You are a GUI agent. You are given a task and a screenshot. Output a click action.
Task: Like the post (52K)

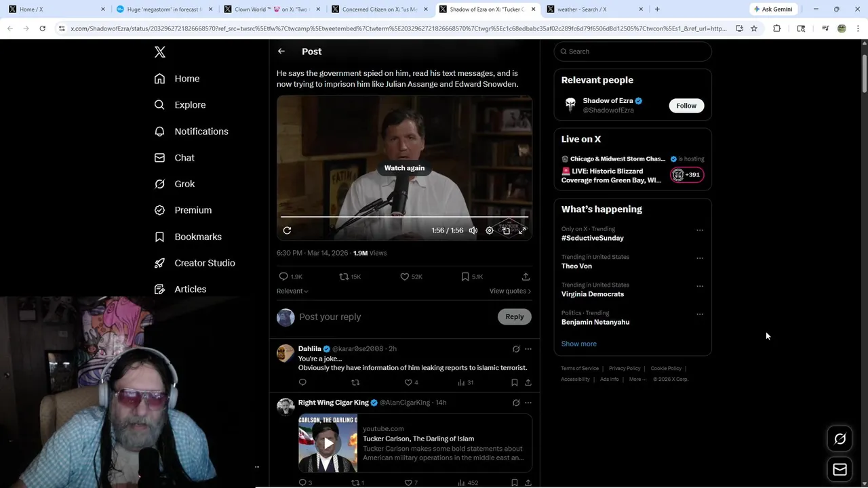pos(411,277)
